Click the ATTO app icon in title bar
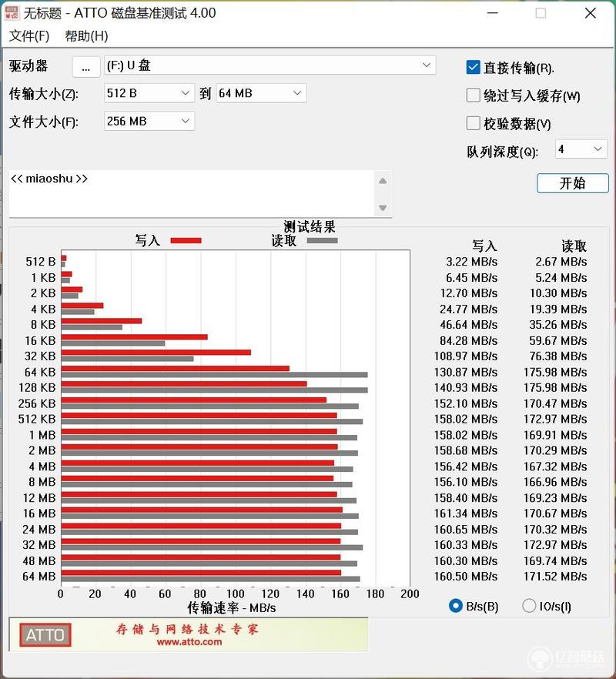This screenshot has height=679, width=616. tap(12, 12)
